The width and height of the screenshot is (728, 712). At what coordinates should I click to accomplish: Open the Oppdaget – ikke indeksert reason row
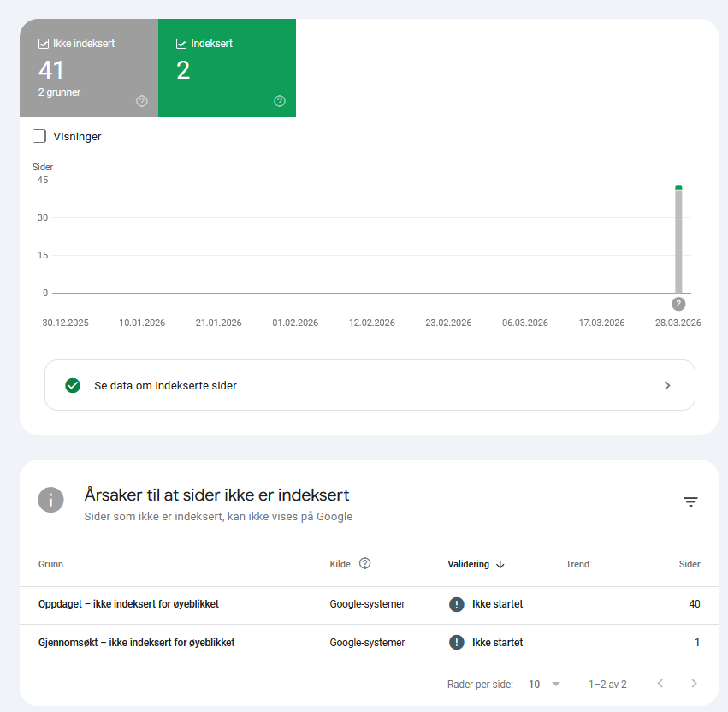pos(128,603)
